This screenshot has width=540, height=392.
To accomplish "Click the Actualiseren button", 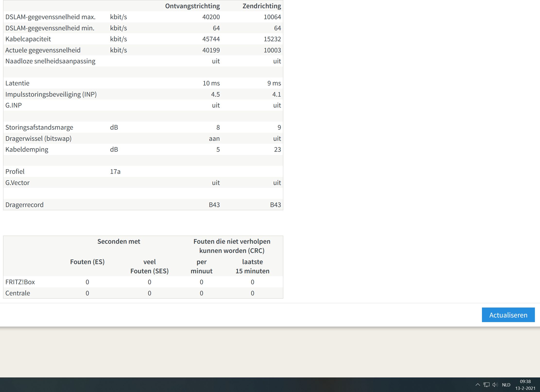I will 508,315.
